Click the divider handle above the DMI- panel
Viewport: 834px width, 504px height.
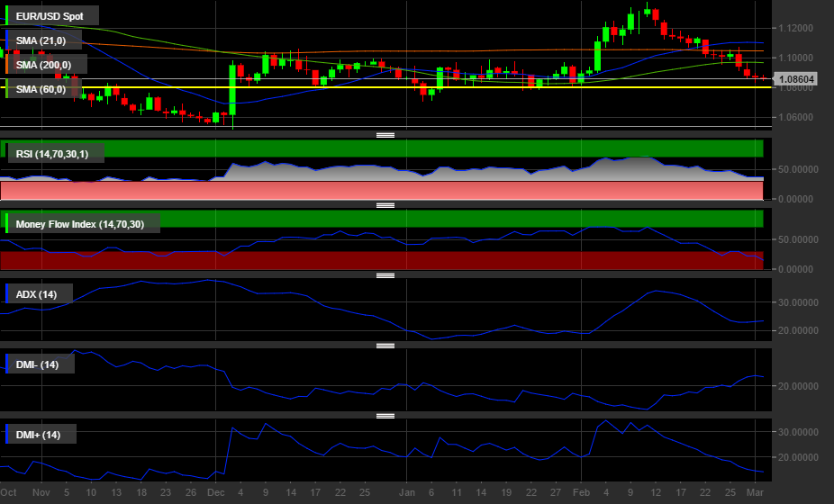(x=385, y=346)
